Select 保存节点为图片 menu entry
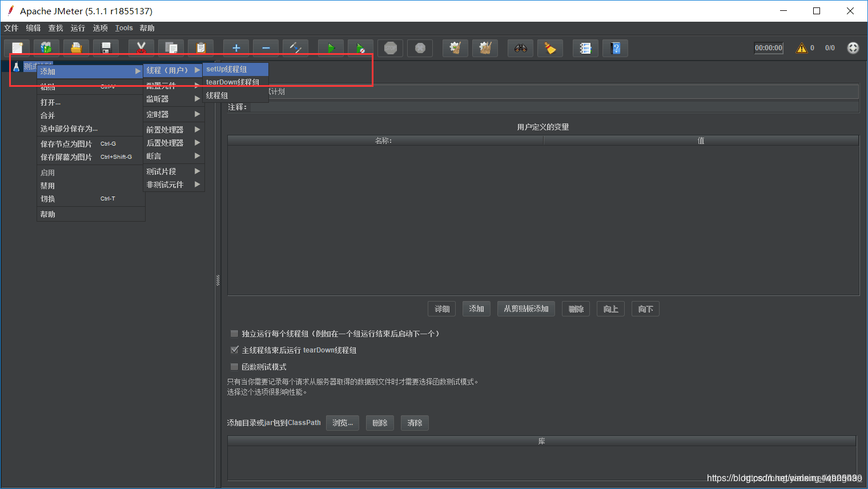 [90, 144]
